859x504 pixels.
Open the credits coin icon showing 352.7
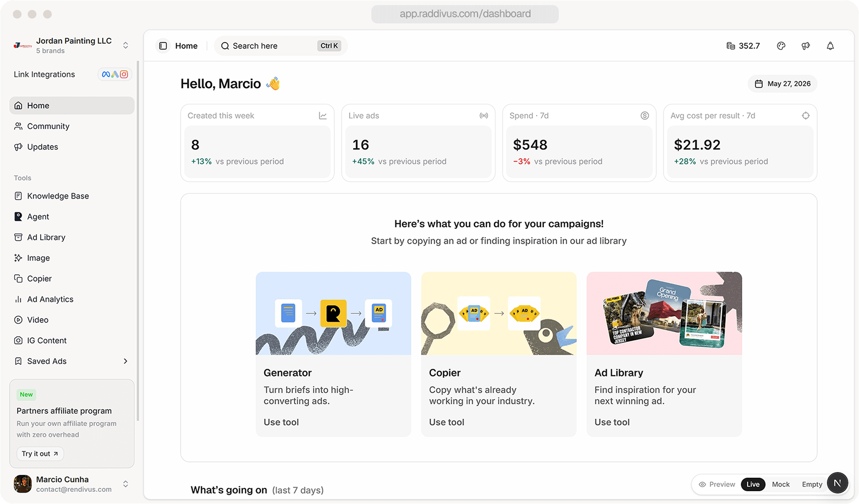pyautogui.click(x=731, y=46)
